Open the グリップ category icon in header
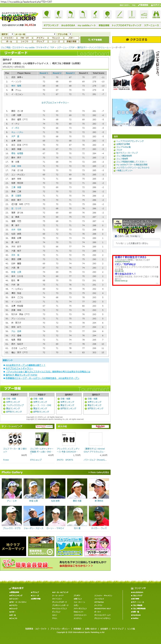The image size is (161, 644). pos(132,14)
